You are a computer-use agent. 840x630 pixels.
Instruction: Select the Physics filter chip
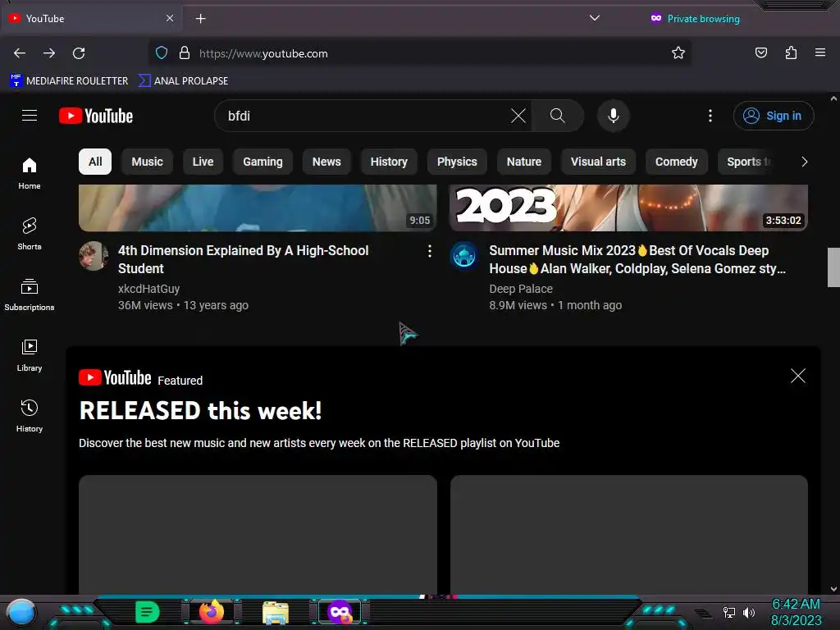[x=457, y=162]
